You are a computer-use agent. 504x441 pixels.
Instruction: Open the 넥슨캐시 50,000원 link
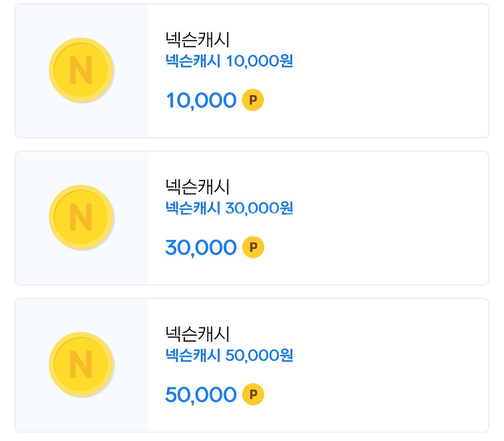[229, 355]
